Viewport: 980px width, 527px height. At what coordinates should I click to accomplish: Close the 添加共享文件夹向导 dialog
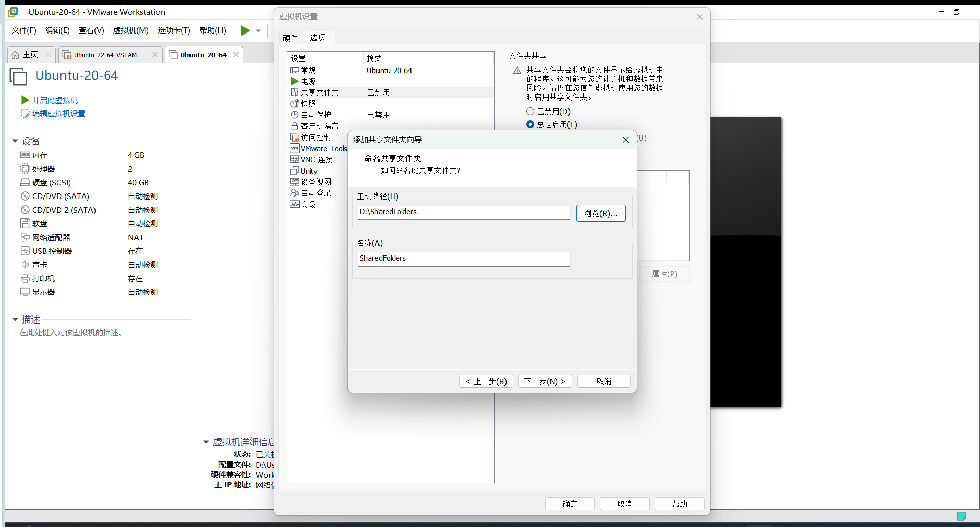coord(626,140)
